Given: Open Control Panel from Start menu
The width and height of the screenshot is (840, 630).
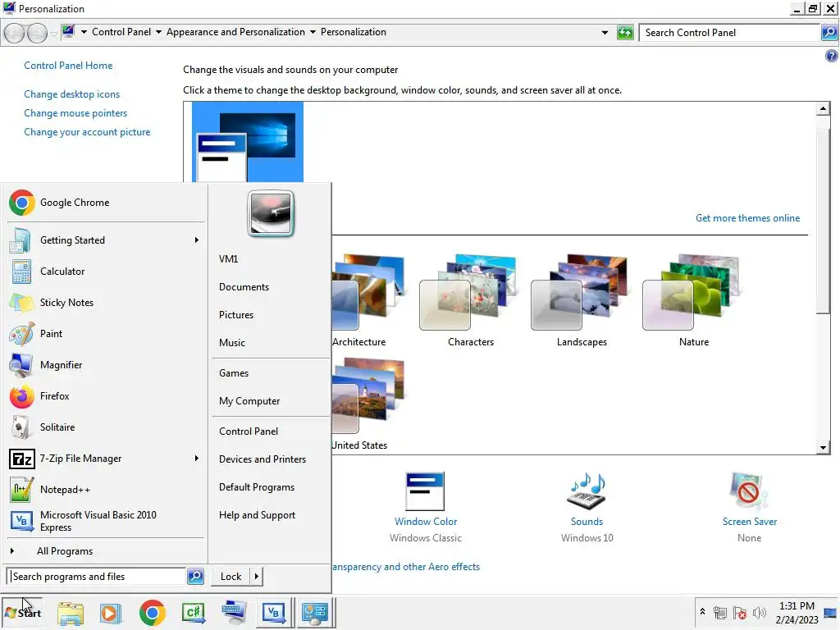Looking at the screenshot, I should [249, 431].
